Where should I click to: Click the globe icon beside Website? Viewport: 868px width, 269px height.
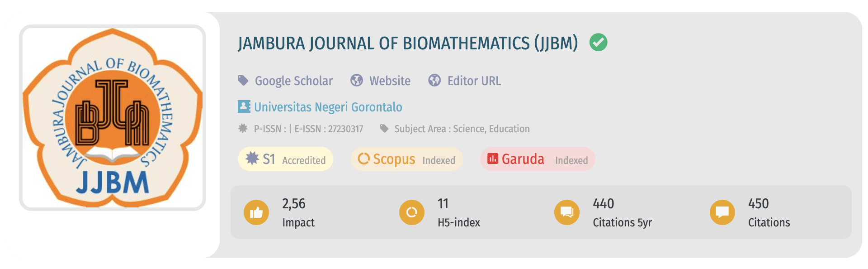357,81
